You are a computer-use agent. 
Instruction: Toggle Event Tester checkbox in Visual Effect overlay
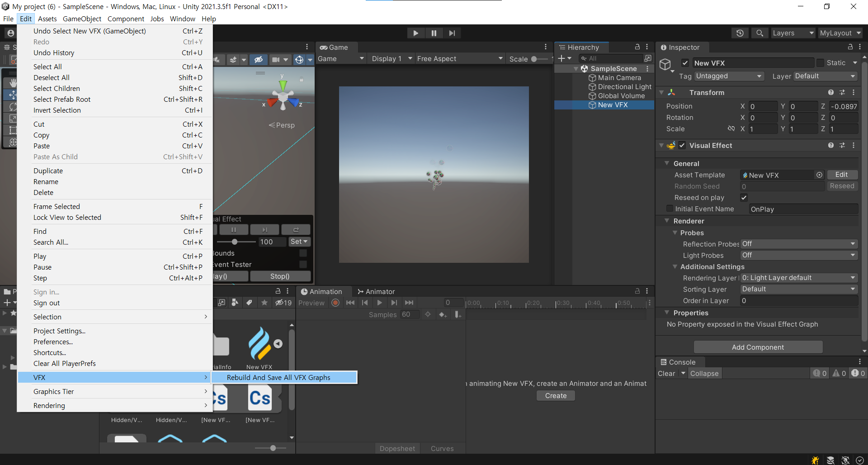(303, 264)
